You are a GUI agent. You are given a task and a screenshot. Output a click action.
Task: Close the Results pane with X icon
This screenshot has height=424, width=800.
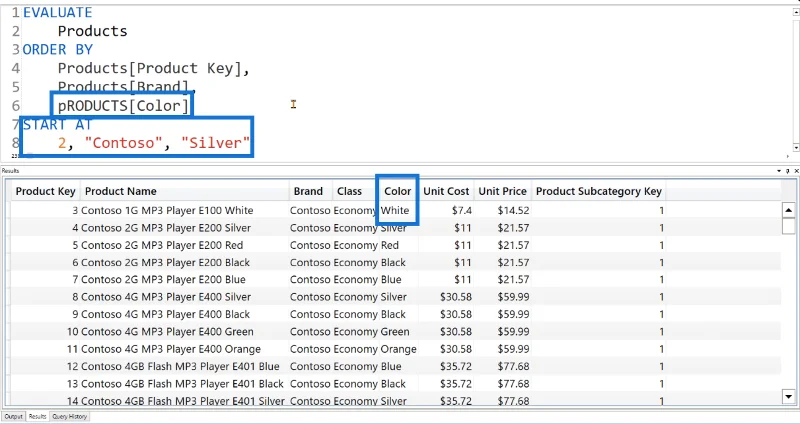pos(796,171)
